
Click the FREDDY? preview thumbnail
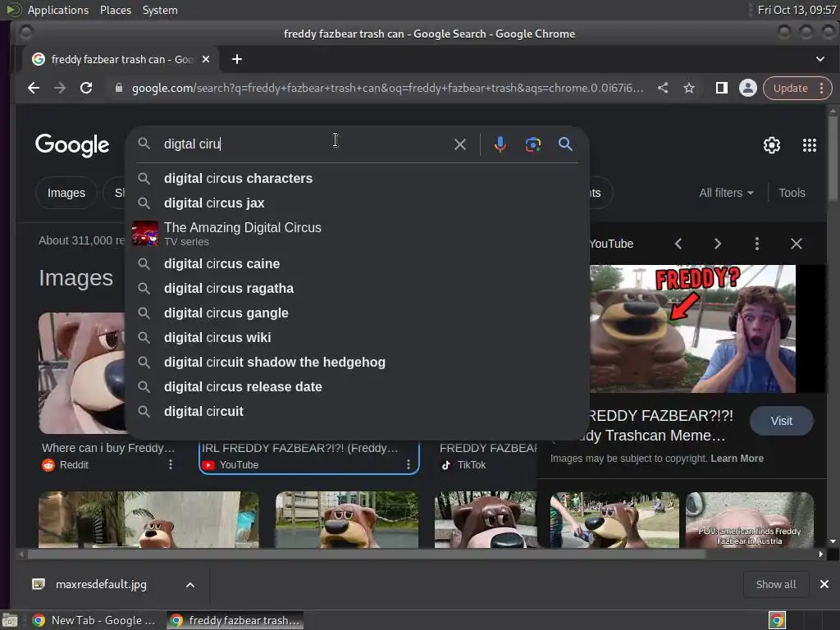pos(692,329)
